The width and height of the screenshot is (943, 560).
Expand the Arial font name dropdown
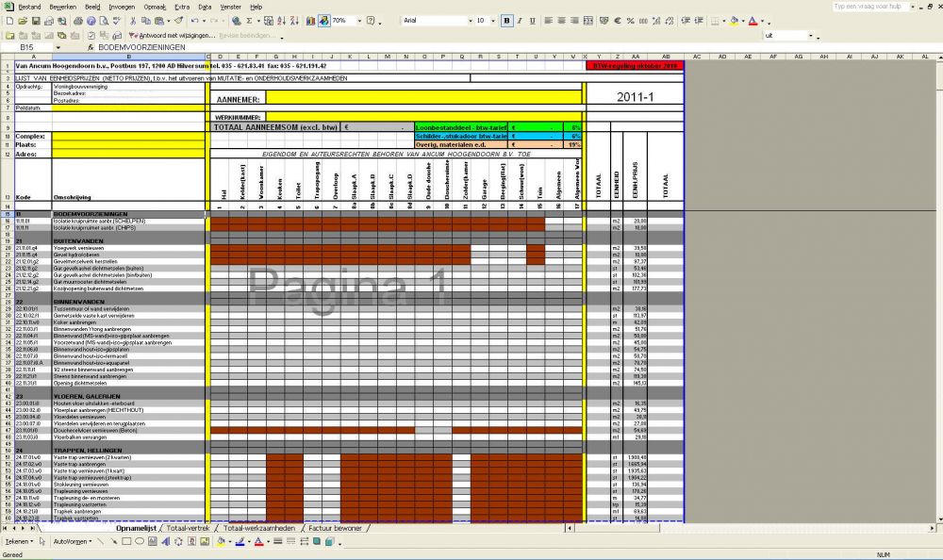tap(468, 21)
